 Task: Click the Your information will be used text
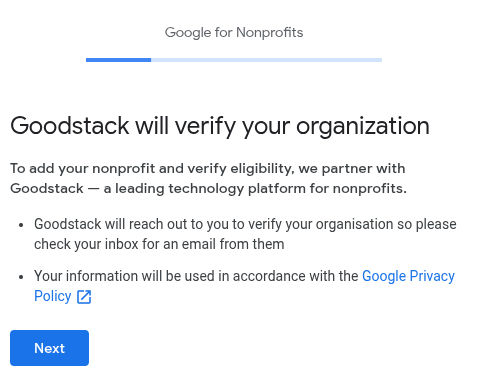(x=196, y=276)
